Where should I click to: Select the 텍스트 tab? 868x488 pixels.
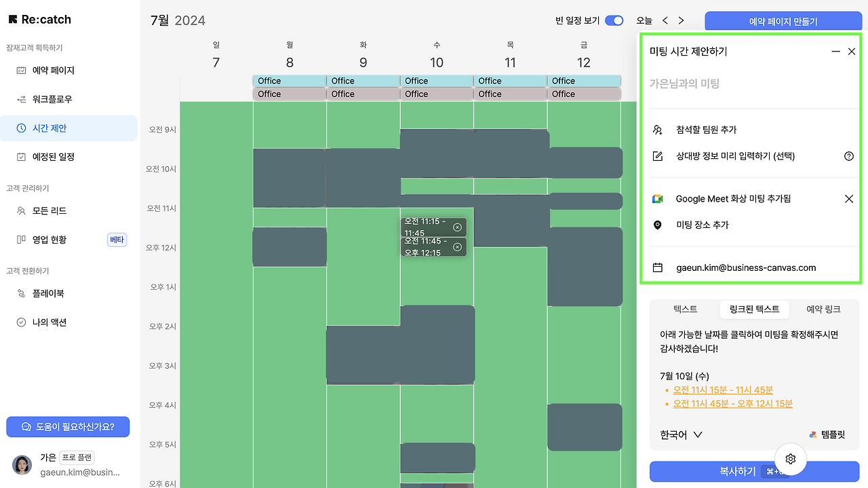(x=685, y=309)
